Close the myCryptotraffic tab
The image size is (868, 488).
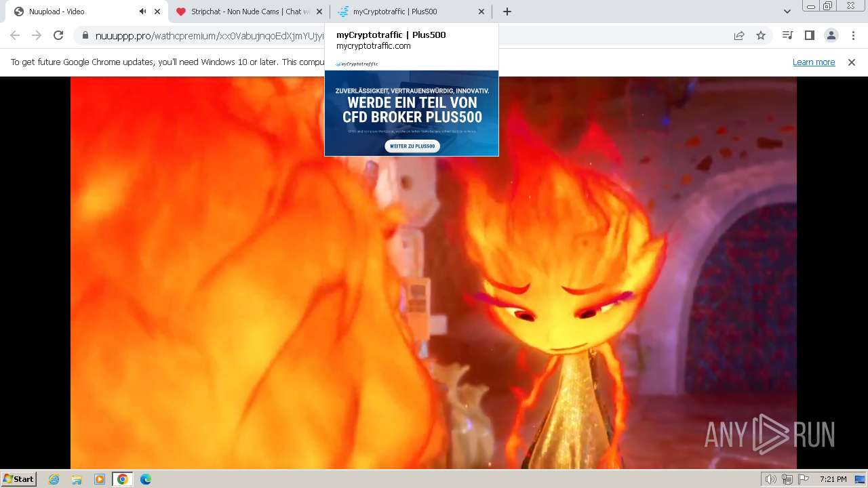pos(481,12)
